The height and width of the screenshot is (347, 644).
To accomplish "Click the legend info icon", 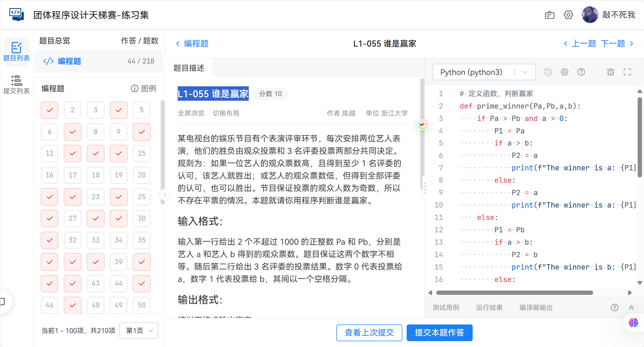I will (x=134, y=88).
